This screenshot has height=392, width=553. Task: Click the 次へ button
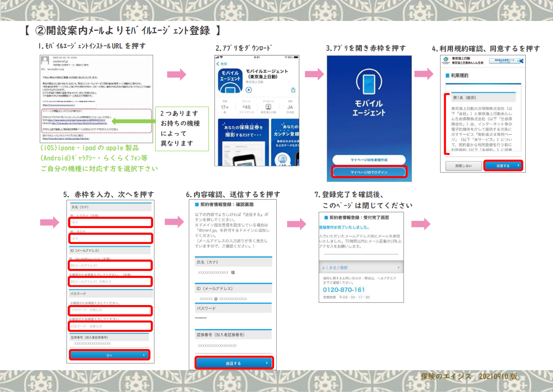click(109, 355)
